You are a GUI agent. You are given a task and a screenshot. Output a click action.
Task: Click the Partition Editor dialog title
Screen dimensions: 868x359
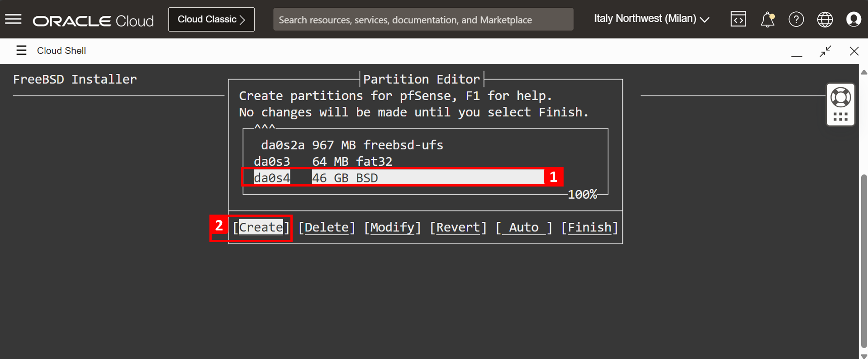(x=422, y=79)
